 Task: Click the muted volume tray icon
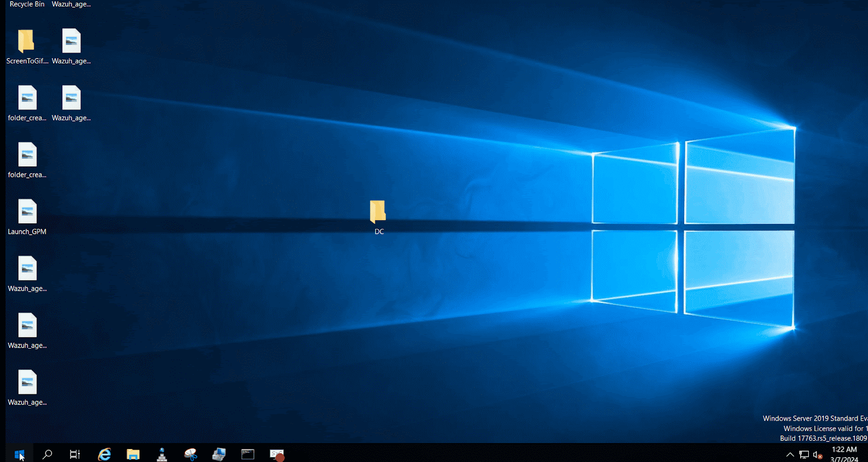pos(818,454)
